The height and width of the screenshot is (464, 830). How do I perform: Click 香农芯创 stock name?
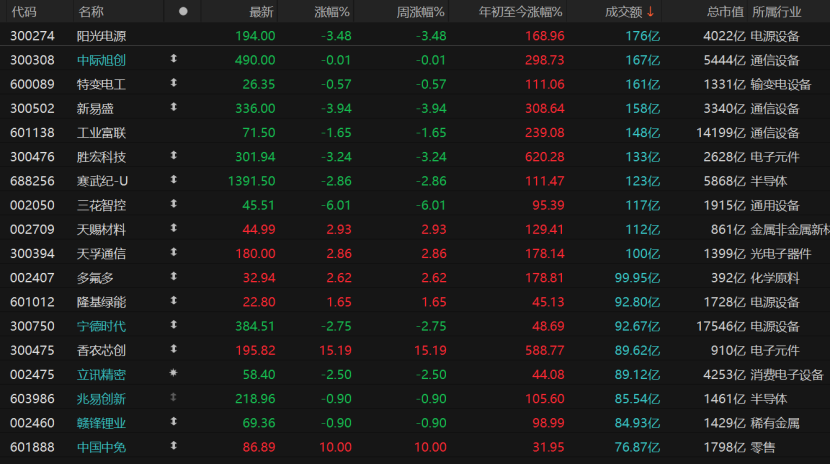101,351
